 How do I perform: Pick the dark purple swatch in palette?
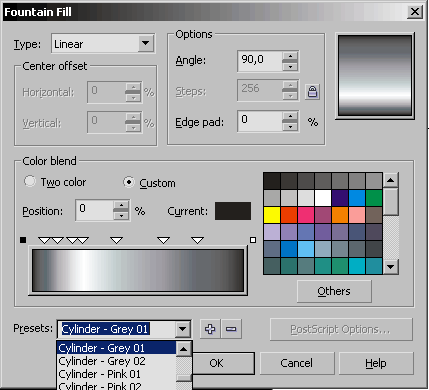[x=340, y=198]
